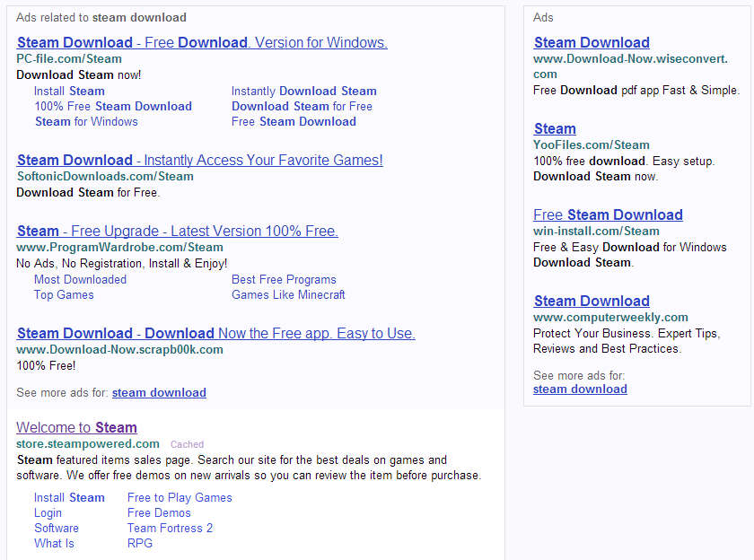Click the www.ProgramWardrobe.com/Steam URL

pos(119,247)
